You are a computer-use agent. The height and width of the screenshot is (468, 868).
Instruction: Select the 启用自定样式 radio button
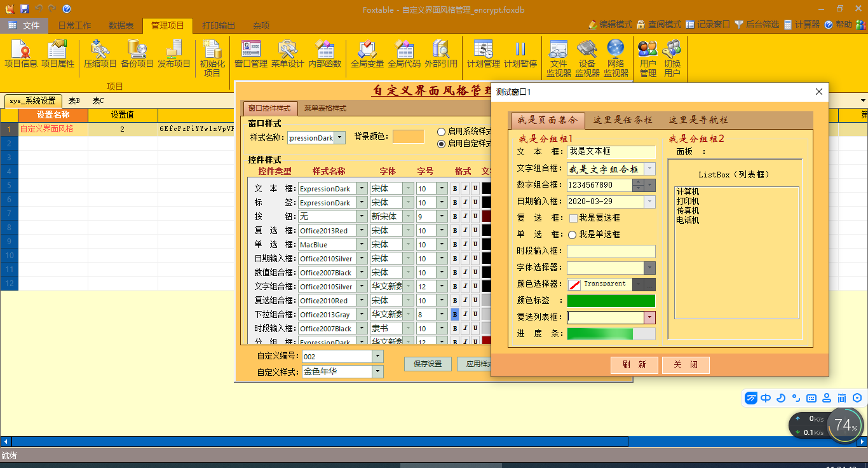click(442, 144)
